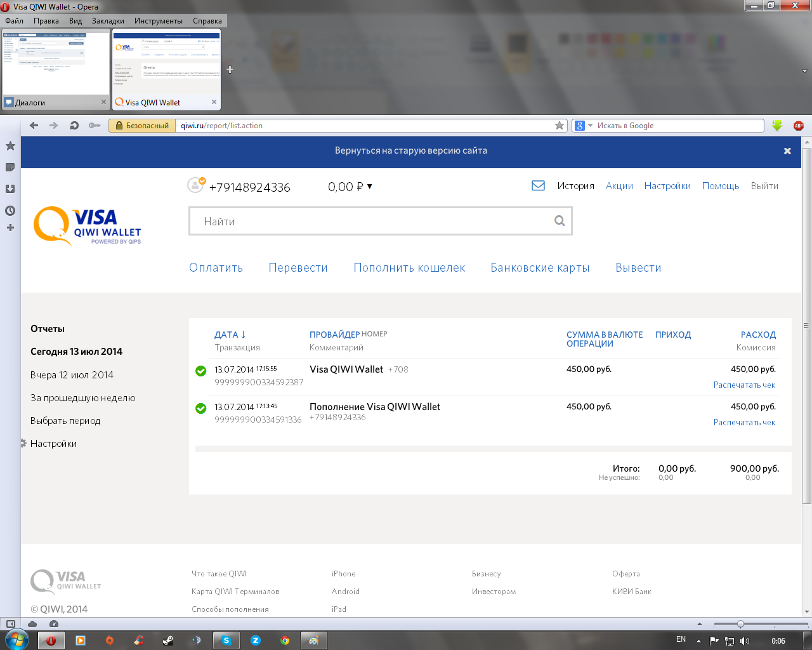Open a new tab with plus button

[x=230, y=70]
